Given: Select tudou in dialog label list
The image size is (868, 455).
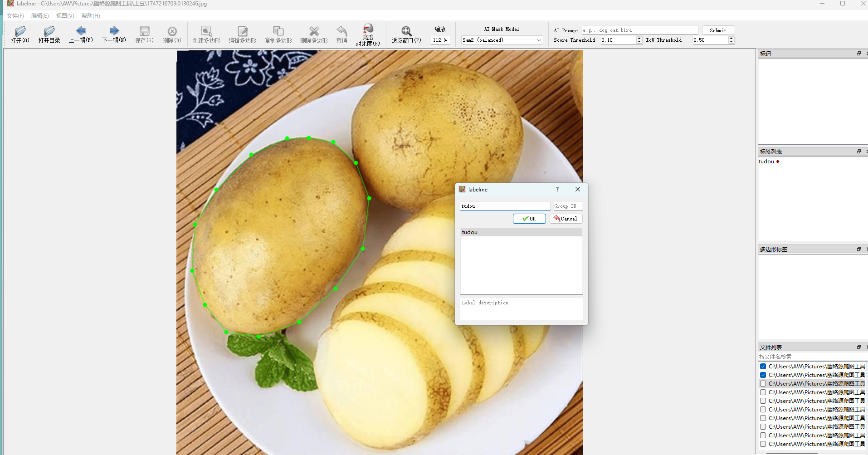Looking at the screenshot, I should [521, 232].
